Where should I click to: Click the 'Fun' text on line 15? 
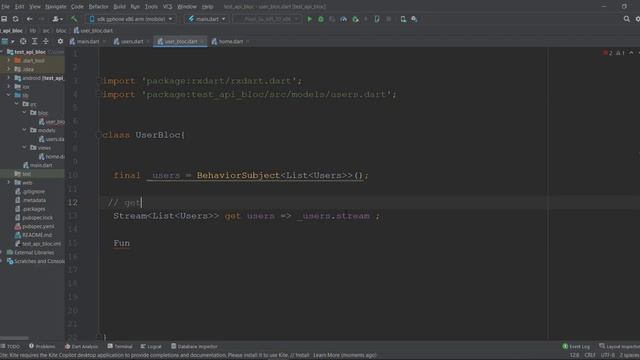coord(122,243)
